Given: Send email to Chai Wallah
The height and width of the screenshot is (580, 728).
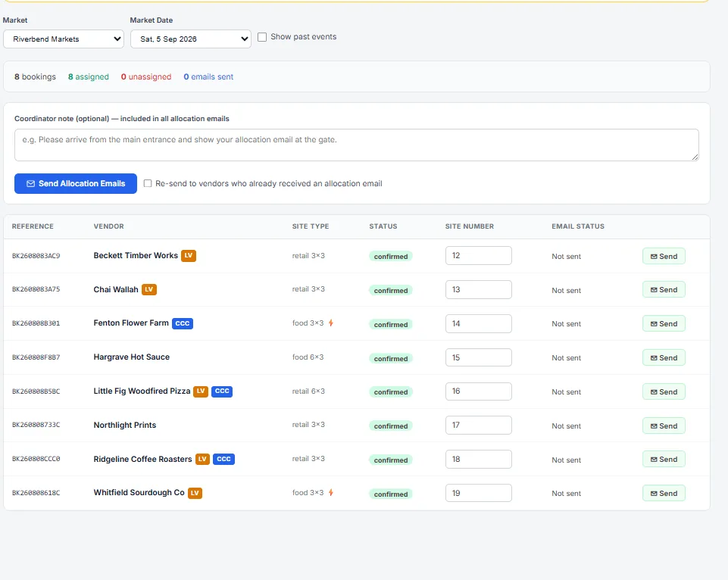Looking at the screenshot, I should tap(664, 289).
